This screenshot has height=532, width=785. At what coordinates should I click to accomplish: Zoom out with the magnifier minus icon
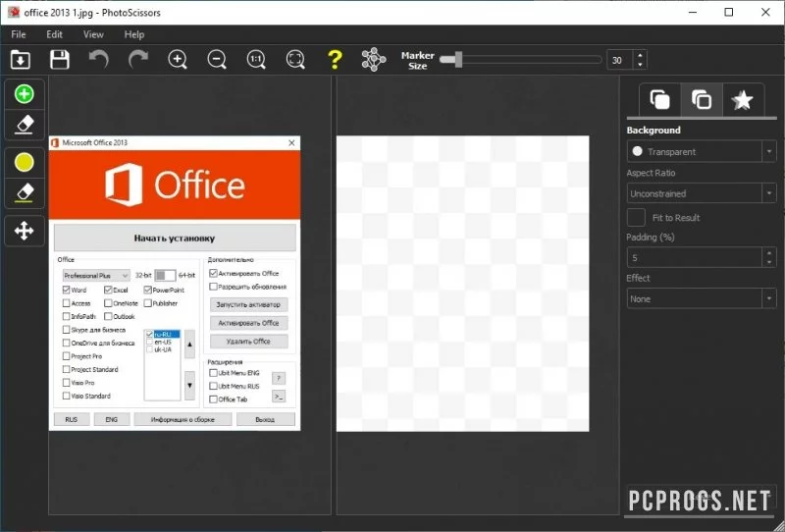(x=217, y=60)
